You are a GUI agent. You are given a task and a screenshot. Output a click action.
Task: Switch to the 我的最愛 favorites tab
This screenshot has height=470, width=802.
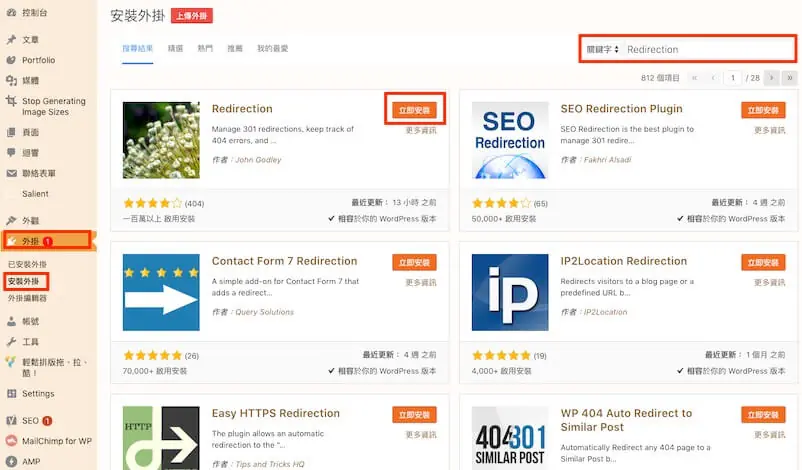[273, 49]
